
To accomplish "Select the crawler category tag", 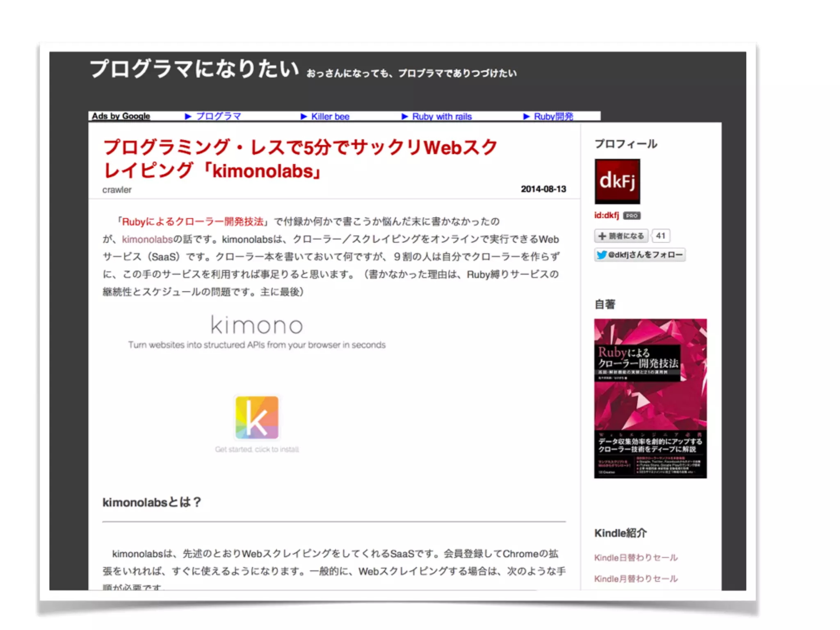I will click(117, 190).
